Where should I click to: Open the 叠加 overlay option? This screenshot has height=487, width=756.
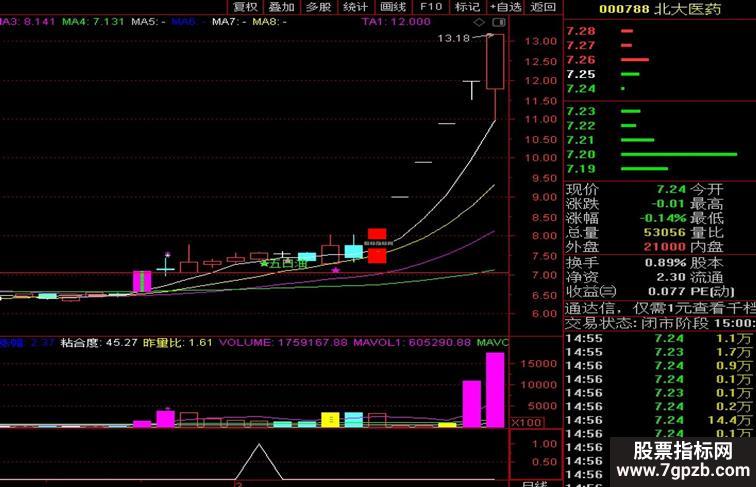pos(282,7)
